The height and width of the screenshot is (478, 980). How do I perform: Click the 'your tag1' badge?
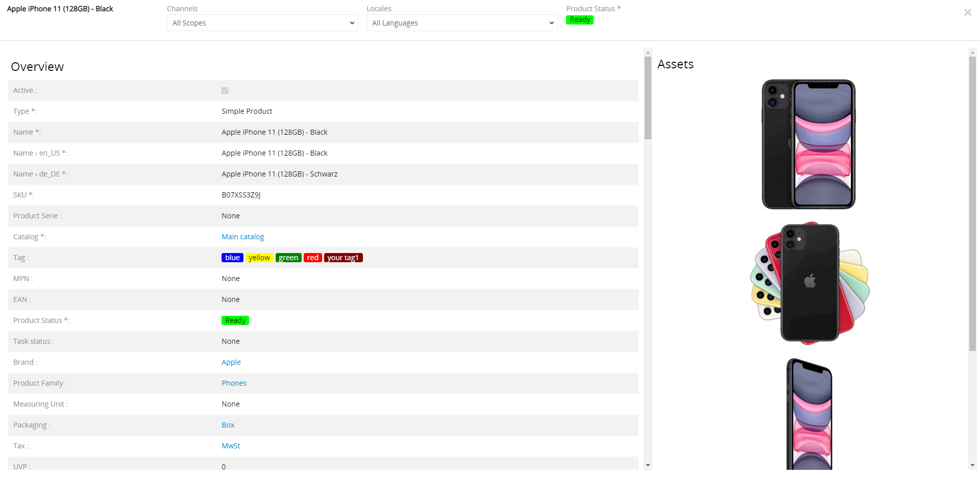click(343, 258)
